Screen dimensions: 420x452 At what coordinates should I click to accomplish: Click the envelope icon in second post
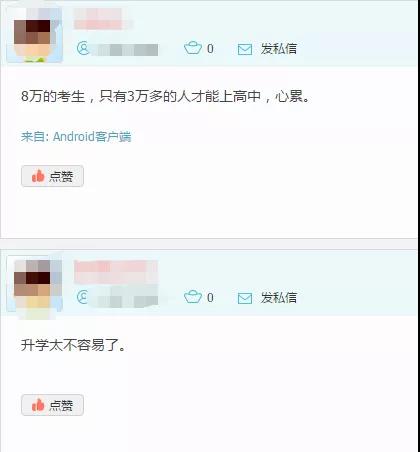pyautogui.click(x=245, y=298)
